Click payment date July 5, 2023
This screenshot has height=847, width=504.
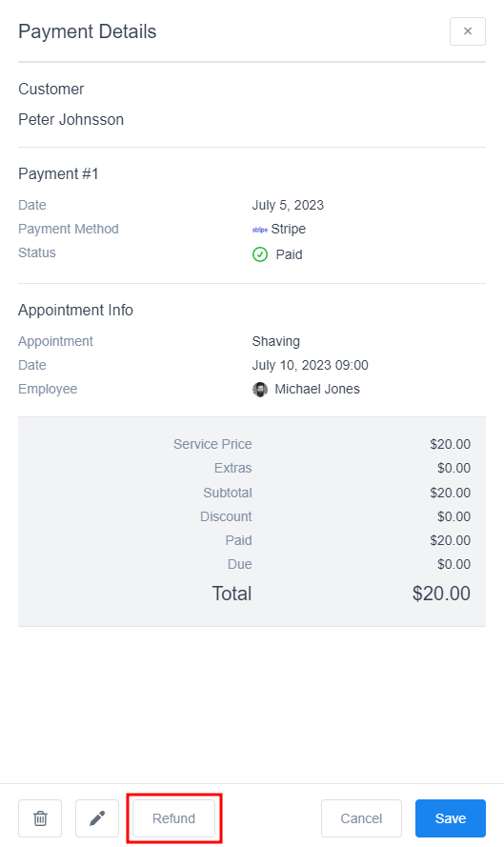point(288,205)
